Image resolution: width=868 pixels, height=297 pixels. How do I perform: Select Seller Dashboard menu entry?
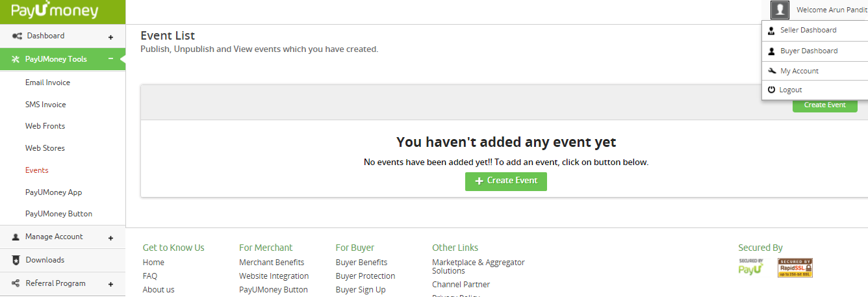815,30
